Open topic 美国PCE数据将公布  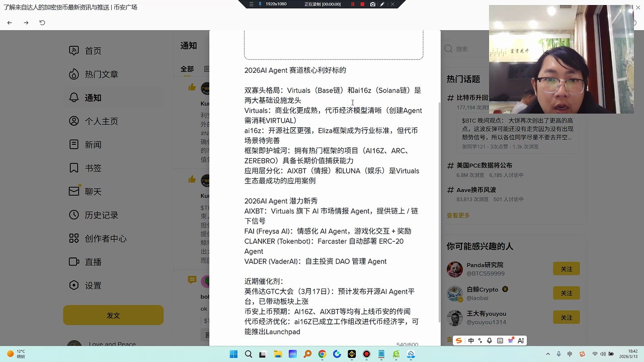[484, 165]
